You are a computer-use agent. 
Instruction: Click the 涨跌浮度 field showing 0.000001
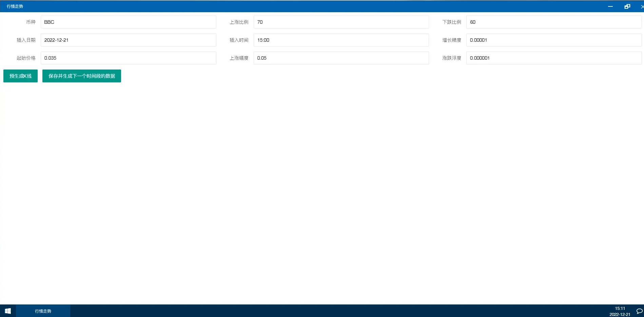554,58
